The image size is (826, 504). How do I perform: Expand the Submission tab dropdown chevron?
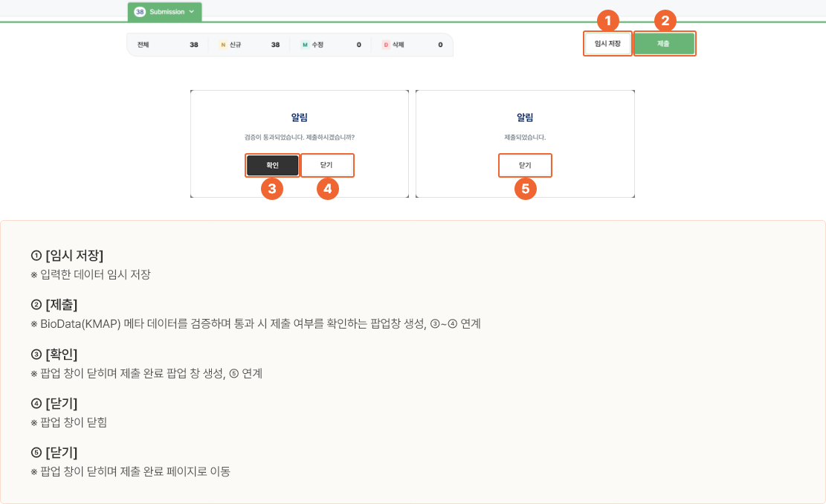[192, 12]
